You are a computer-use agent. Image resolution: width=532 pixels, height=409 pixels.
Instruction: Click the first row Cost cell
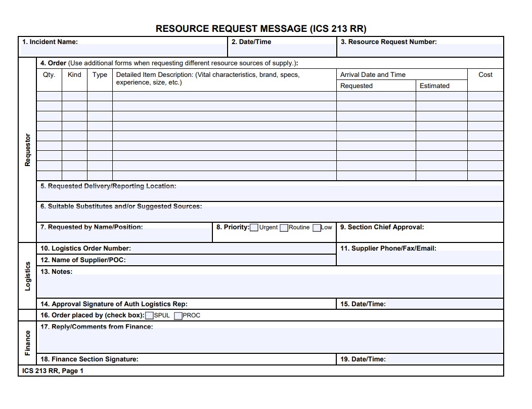click(x=485, y=96)
